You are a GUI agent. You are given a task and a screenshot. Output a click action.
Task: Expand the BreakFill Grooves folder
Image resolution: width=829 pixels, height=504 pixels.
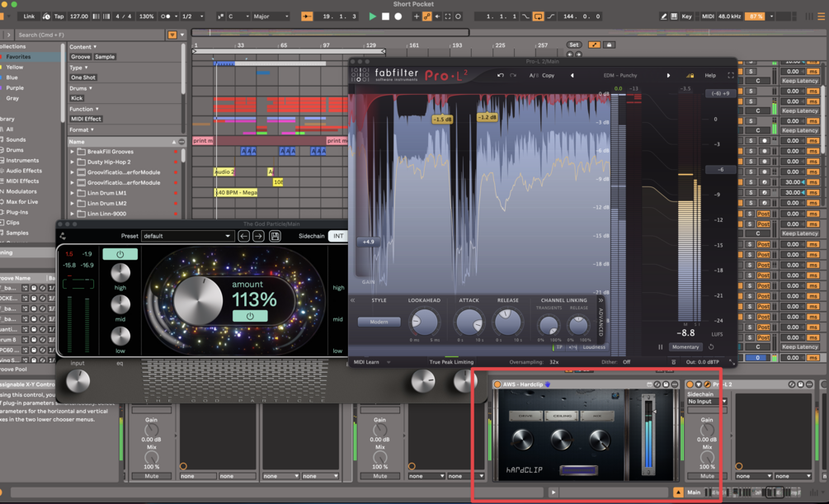click(73, 151)
